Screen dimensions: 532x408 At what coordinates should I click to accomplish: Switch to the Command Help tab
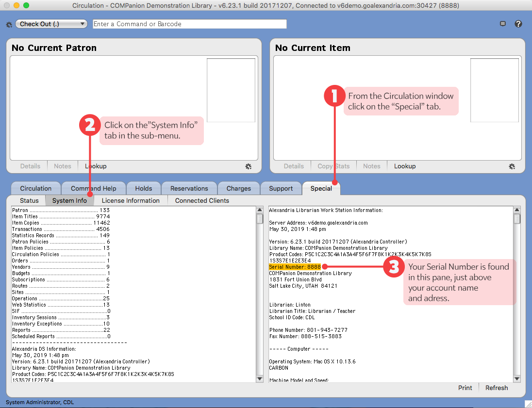click(94, 188)
